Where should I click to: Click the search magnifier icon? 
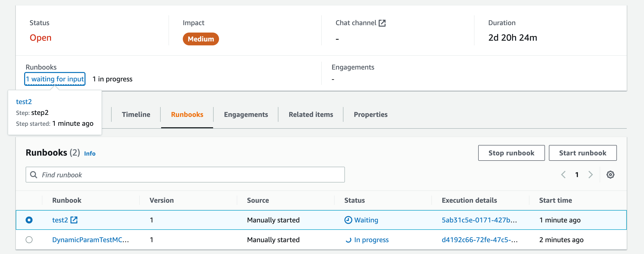[34, 174]
